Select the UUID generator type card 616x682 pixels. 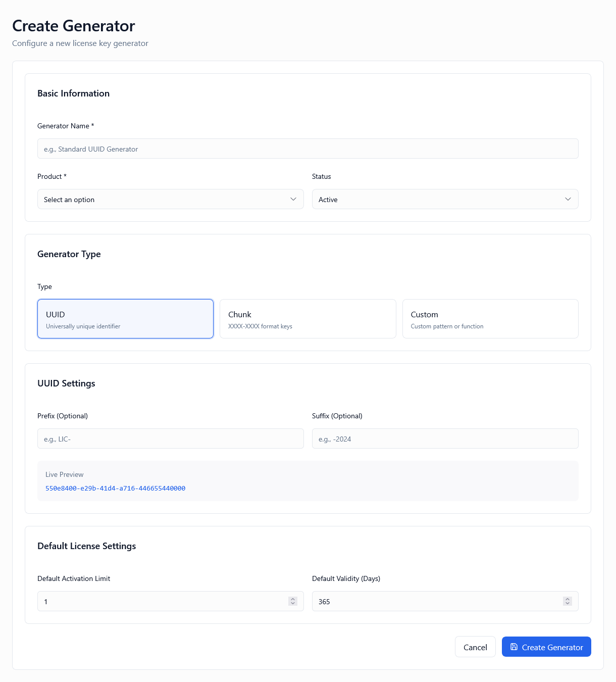(x=125, y=318)
